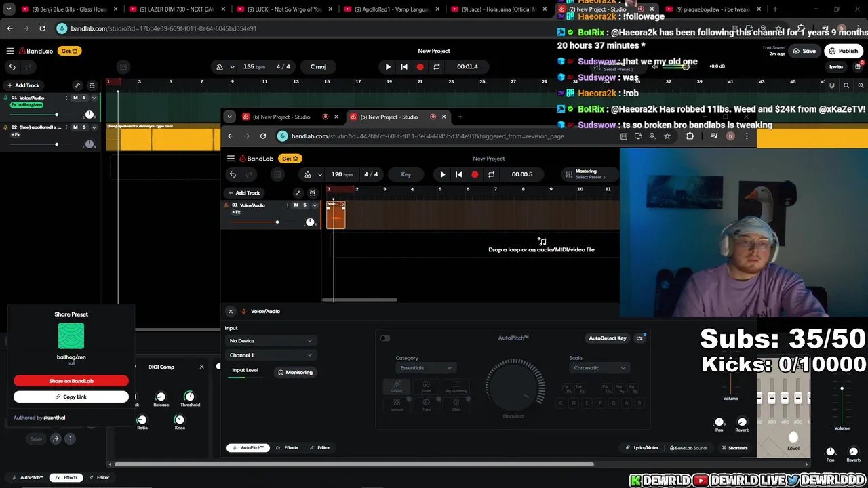Add Fx to front window Voice/Audio track
This screenshot has height=488, width=868.
click(x=236, y=212)
